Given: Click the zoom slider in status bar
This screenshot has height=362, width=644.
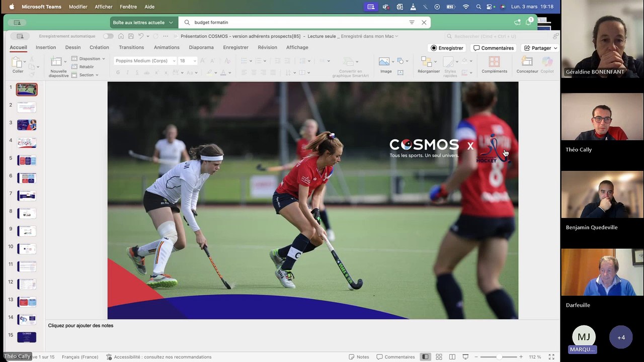Looking at the screenshot, I should (x=499, y=357).
